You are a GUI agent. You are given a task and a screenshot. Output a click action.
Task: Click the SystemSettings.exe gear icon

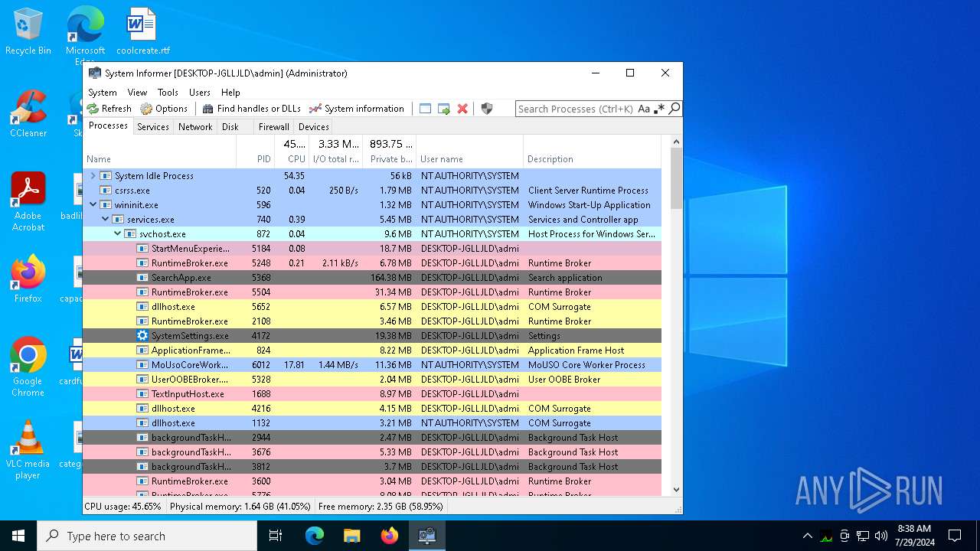coord(142,336)
